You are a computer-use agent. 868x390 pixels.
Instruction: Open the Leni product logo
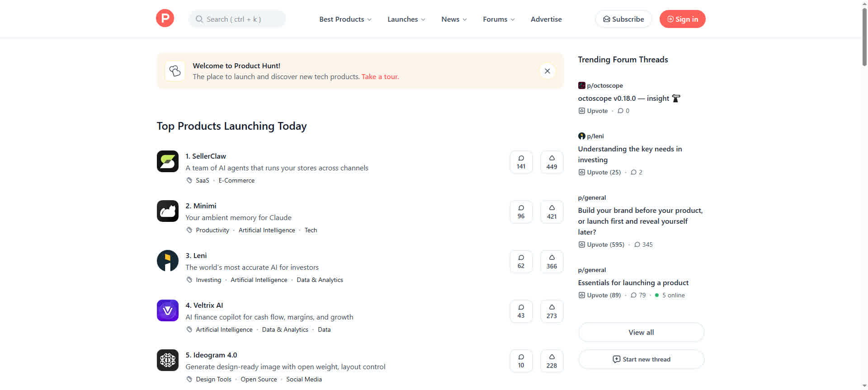168,261
